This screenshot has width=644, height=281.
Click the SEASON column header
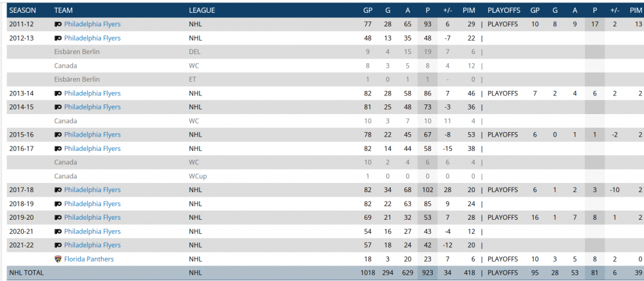point(23,10)
